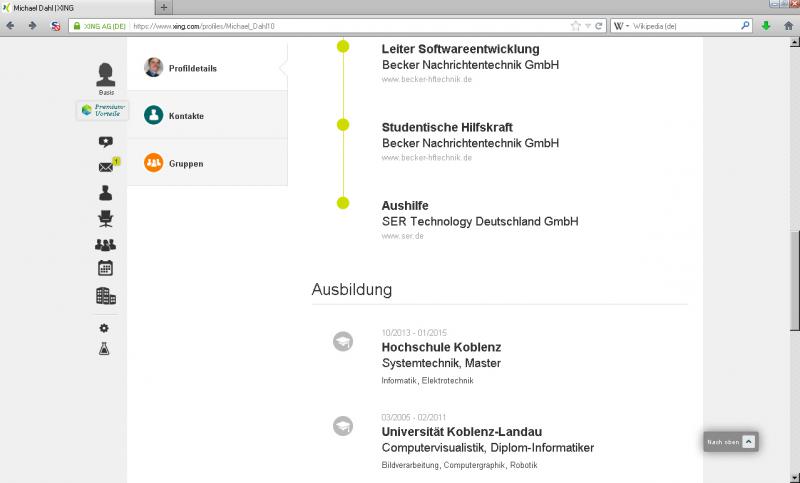The width and height of the screenshot is (800, 483).
Task: Open a new browser tab with plus button
Action: [x=164, y=7]
